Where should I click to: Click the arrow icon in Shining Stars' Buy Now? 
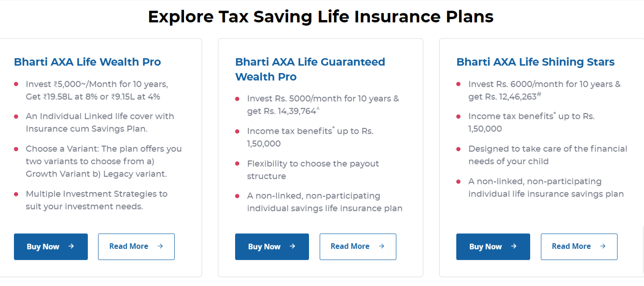(x=513, y=246)
